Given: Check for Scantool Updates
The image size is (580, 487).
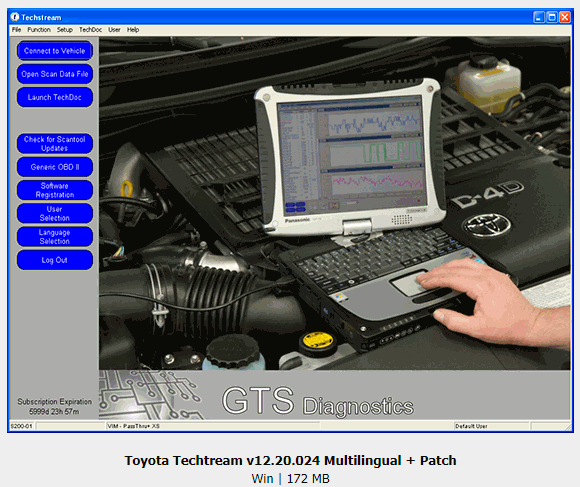Looking at the screenshot, I should pyautogui.click(x=55, y=143).
